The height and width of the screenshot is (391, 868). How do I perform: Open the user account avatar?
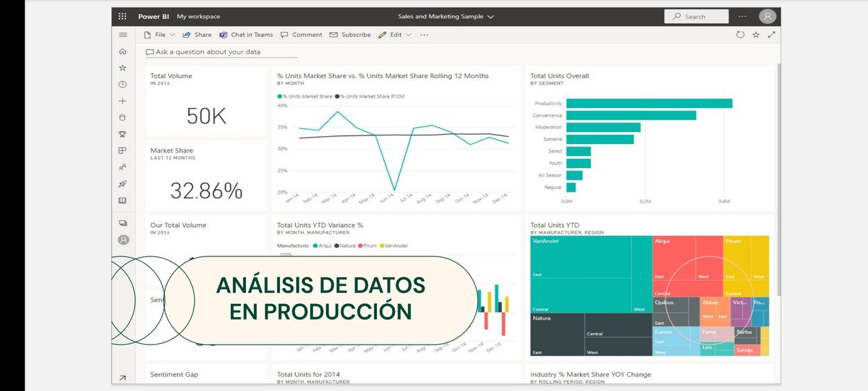point(767,16)
